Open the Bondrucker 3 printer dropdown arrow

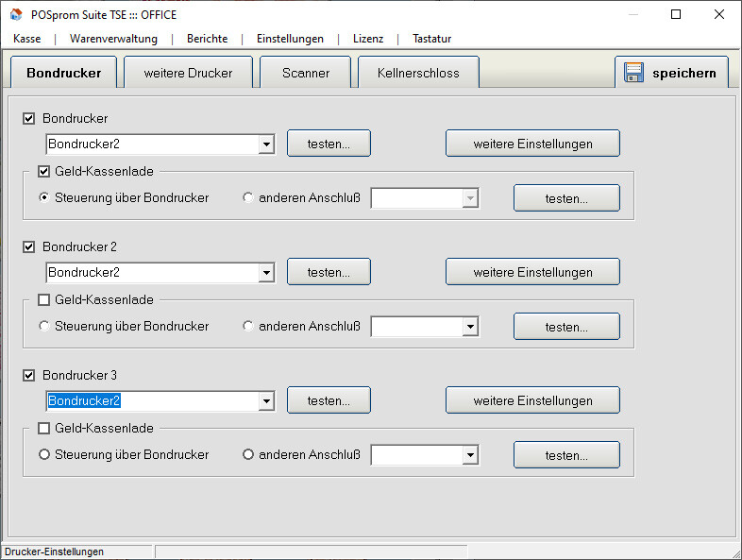(266, 401)
